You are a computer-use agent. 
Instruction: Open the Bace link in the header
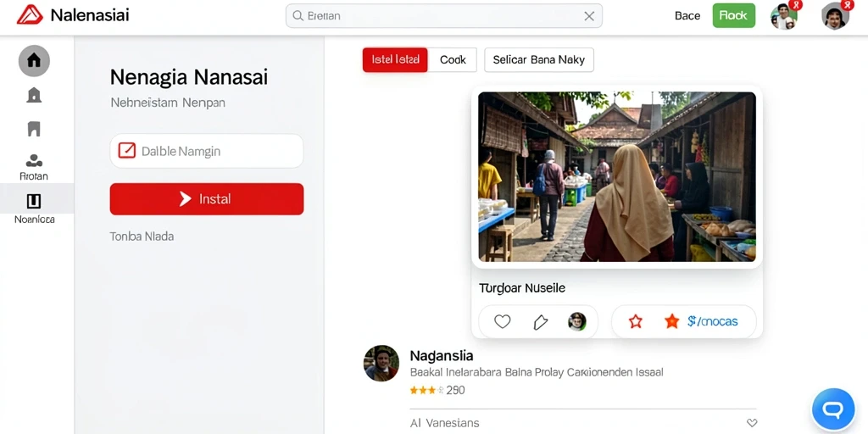[687, 16]
